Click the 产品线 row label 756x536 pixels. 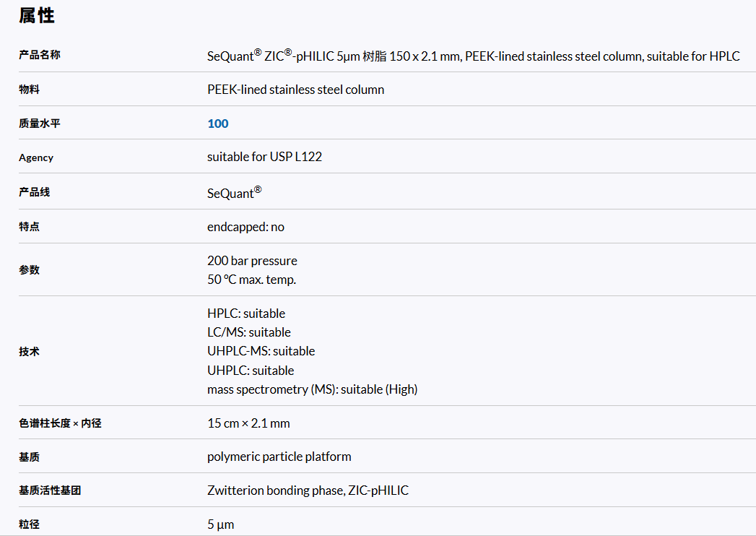click(x=35, y=192)
